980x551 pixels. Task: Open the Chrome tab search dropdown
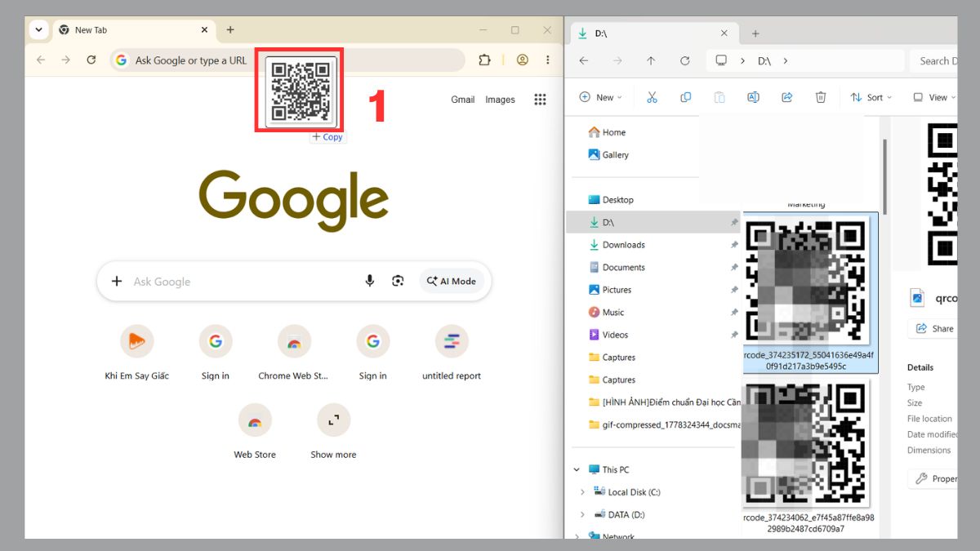(x=38, y=29)
